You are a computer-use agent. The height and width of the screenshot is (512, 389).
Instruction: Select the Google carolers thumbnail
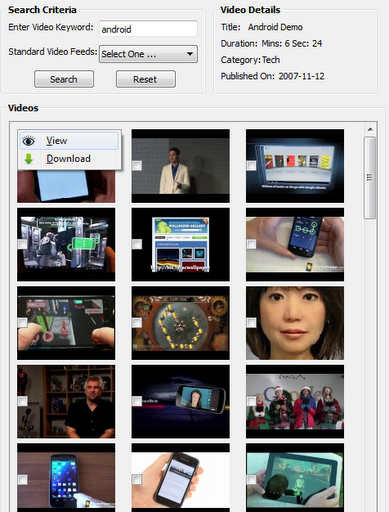coord(295,402)
